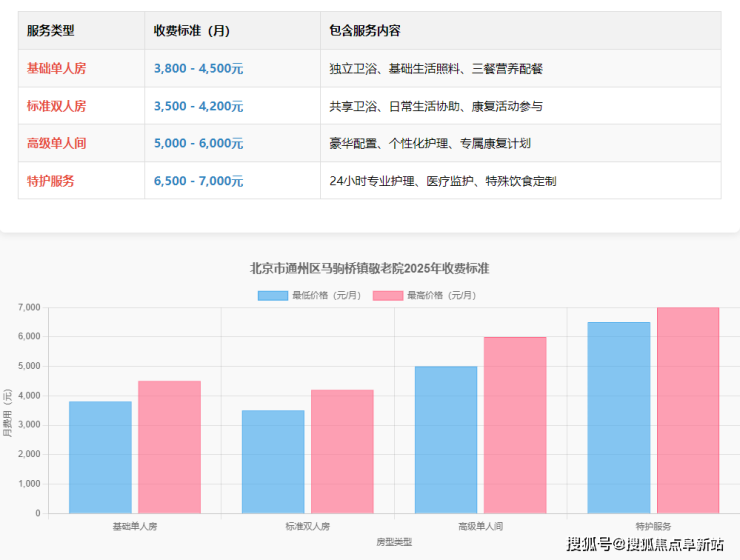
Task: Click 高级单人间 in the table's first column
Action: coord(56,143)
